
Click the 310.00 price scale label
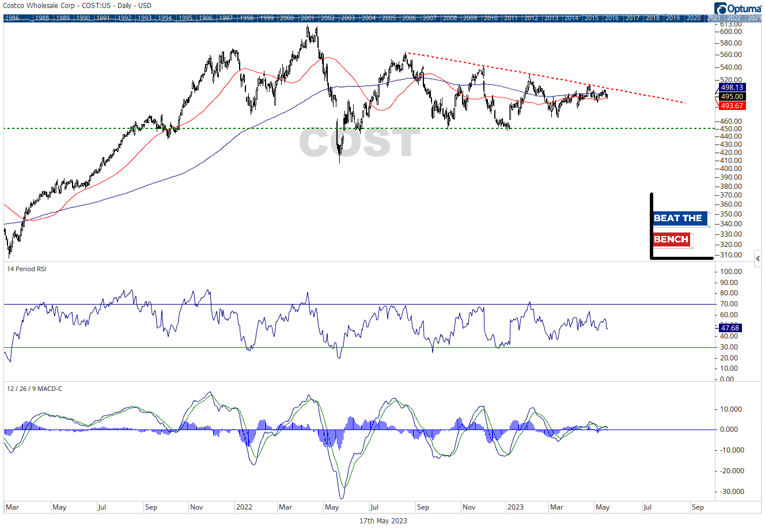point(730,255)
